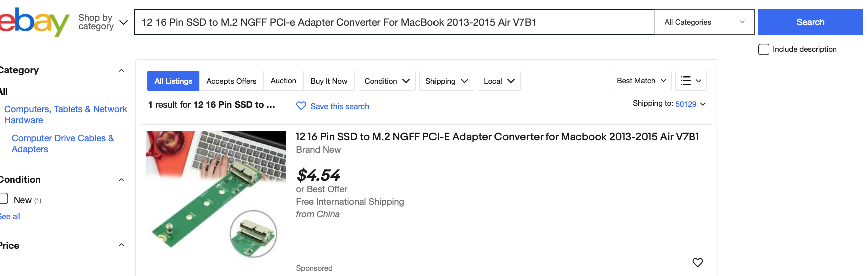Open the list view options icon
This screenshot has height=276, width=868.
click(691, 81)
